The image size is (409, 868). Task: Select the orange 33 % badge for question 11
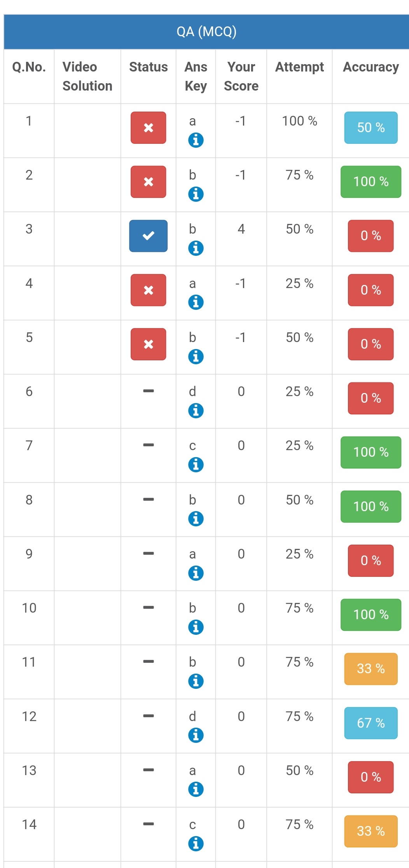(371, 669)
